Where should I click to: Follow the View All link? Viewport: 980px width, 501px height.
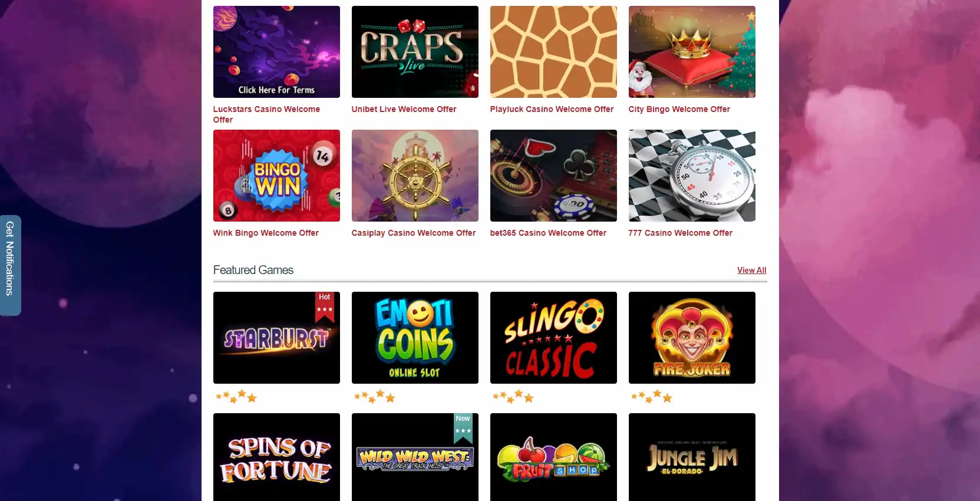pos(752,270)
